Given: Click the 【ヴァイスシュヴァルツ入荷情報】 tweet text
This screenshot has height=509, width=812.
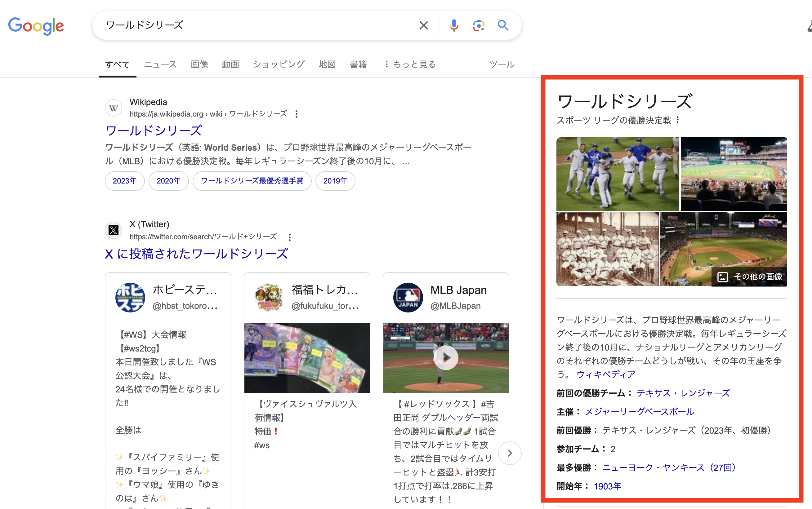Looking at the screenshot, I should tap(305, 411).
